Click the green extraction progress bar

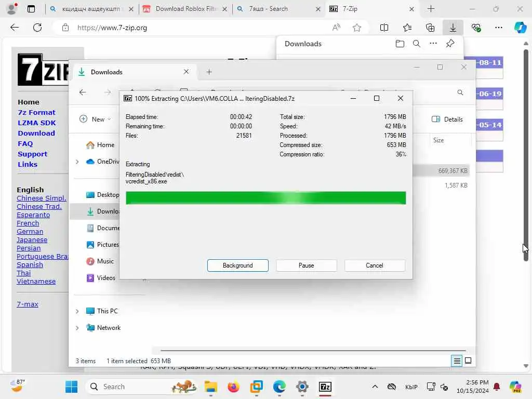pyautogui.click(x=265, y=198)
